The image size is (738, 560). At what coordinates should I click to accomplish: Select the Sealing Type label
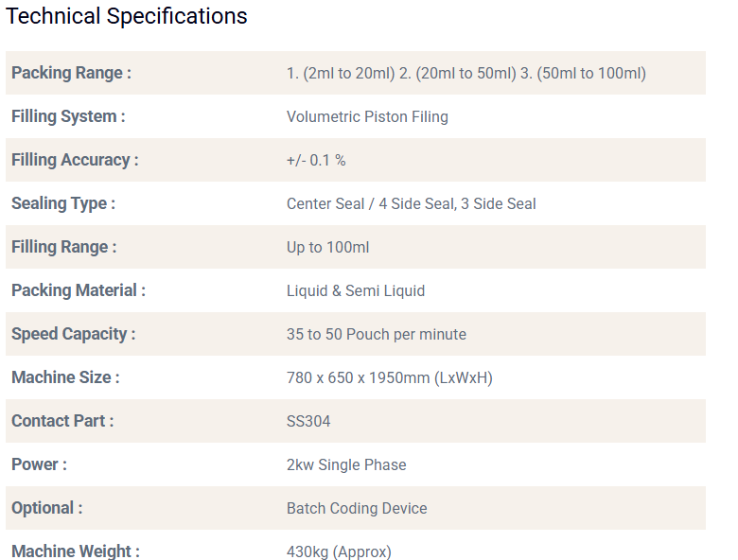click(63, 203)
